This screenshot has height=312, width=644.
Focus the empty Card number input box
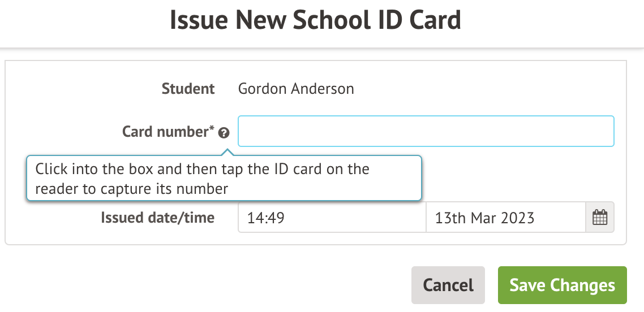coord(426,131)
